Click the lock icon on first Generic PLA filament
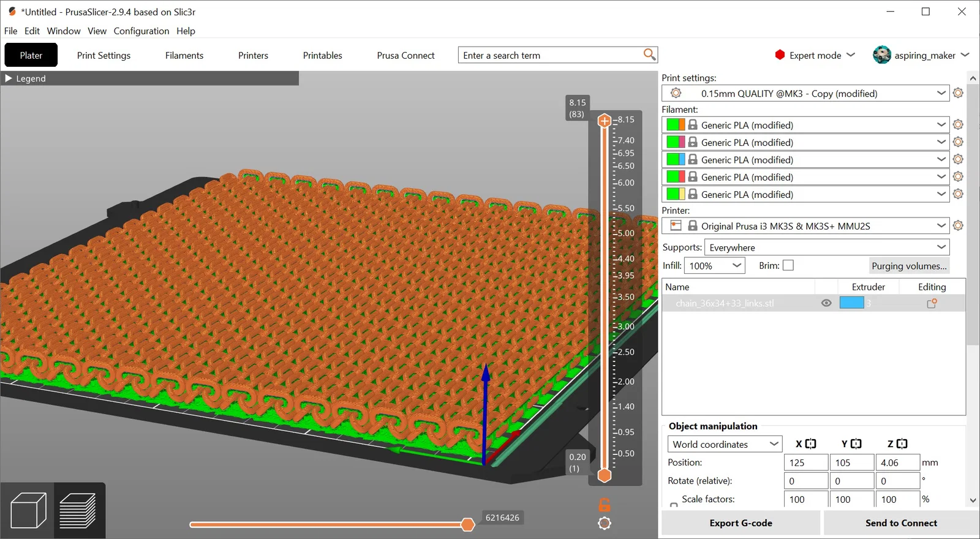Image resolution: width=980 pixels, height=539 pixels. pyautogui.click(x=693, y=124)
